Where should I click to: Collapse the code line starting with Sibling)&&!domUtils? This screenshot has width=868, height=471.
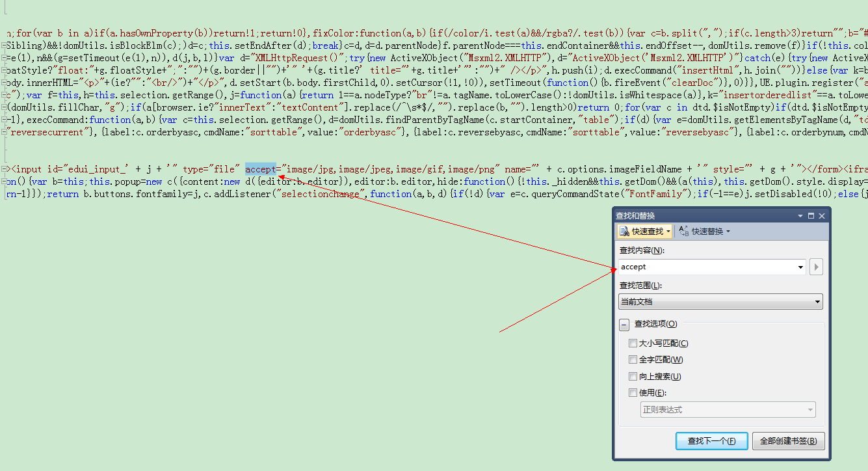(x=4, y=46)
